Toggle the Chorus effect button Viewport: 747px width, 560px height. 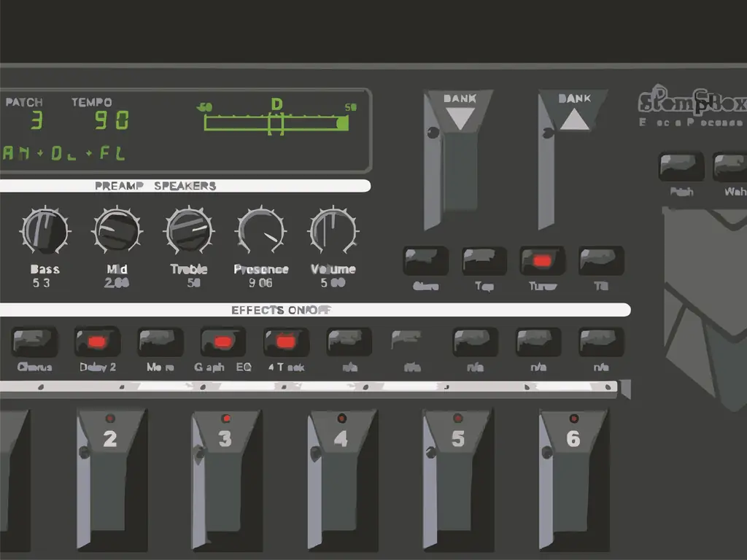click(34, 341)
